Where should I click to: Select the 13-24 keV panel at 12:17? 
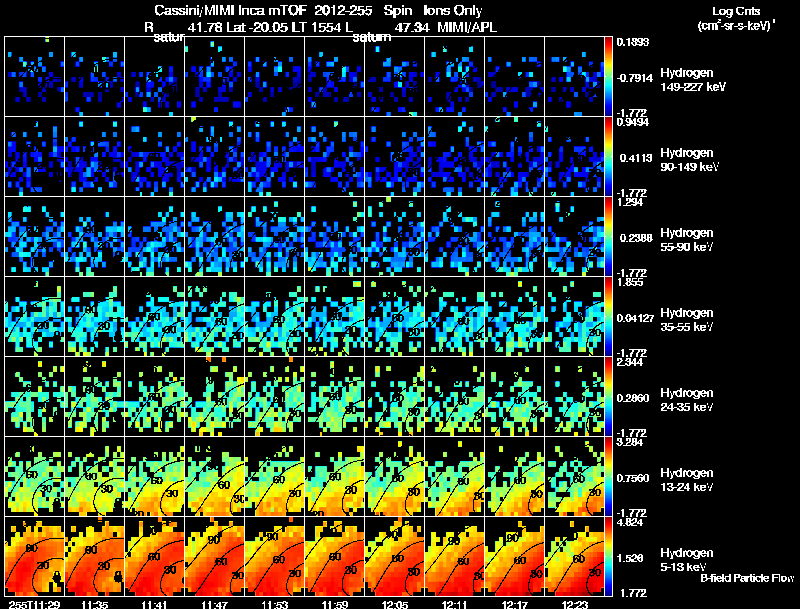tap(514, 477)
